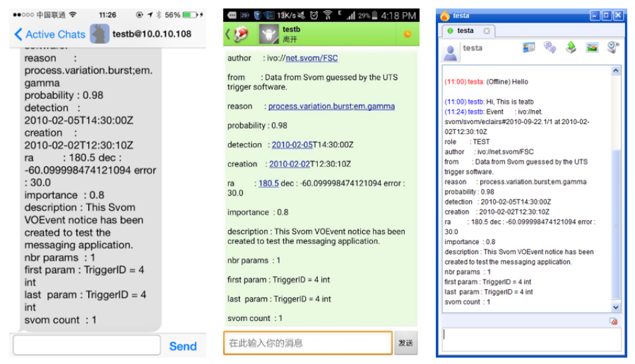Image resolution: width=635 pixels, height=364 pixels.
Task: Tap the 2010-02-05 detection date link
Action: (292, 145)
